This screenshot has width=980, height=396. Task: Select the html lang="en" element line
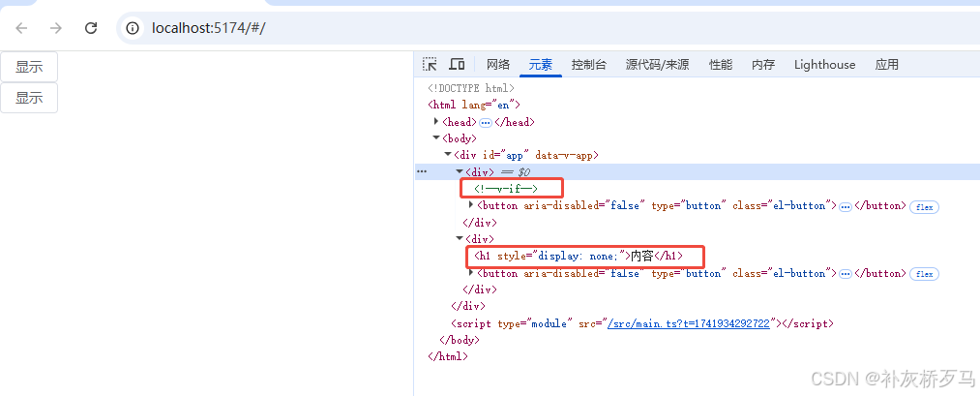[474, 105]
